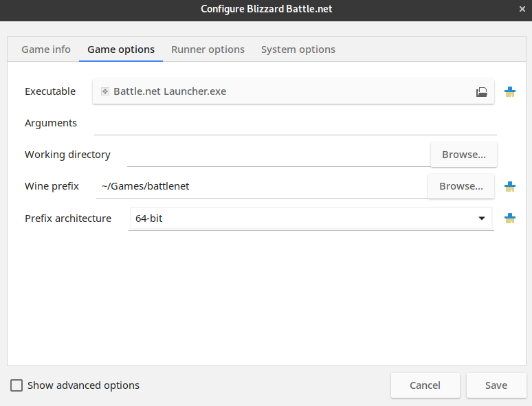This screenshot has width=532, height=406.
Task: Open the Prefix architecture dropdown arrow
Action: tap(481, 218)
